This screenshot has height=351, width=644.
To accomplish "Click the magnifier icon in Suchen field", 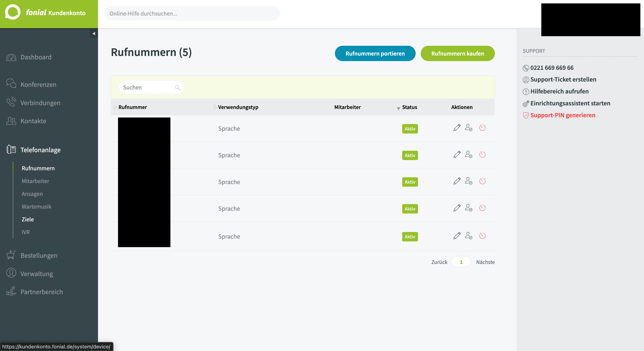I will pyautogui.click(x=177, y=87).
